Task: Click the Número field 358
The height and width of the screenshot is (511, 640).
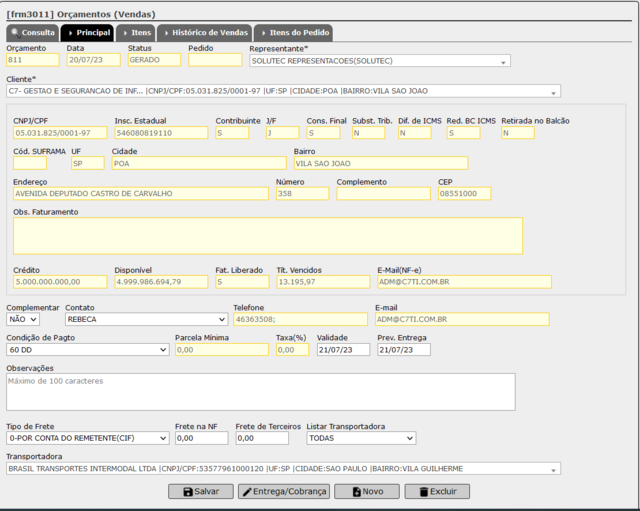Action: click(302, 193)
